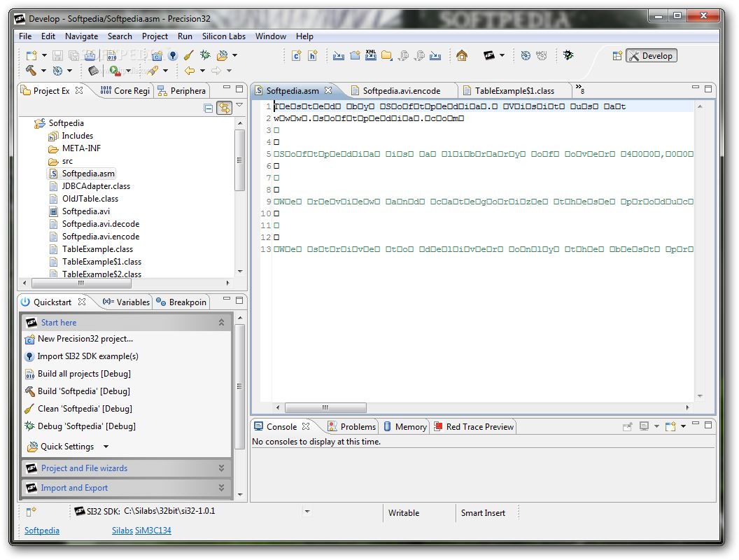The image size is (739, 560).
Task: Click the New C source file icon
Action: 297,55
